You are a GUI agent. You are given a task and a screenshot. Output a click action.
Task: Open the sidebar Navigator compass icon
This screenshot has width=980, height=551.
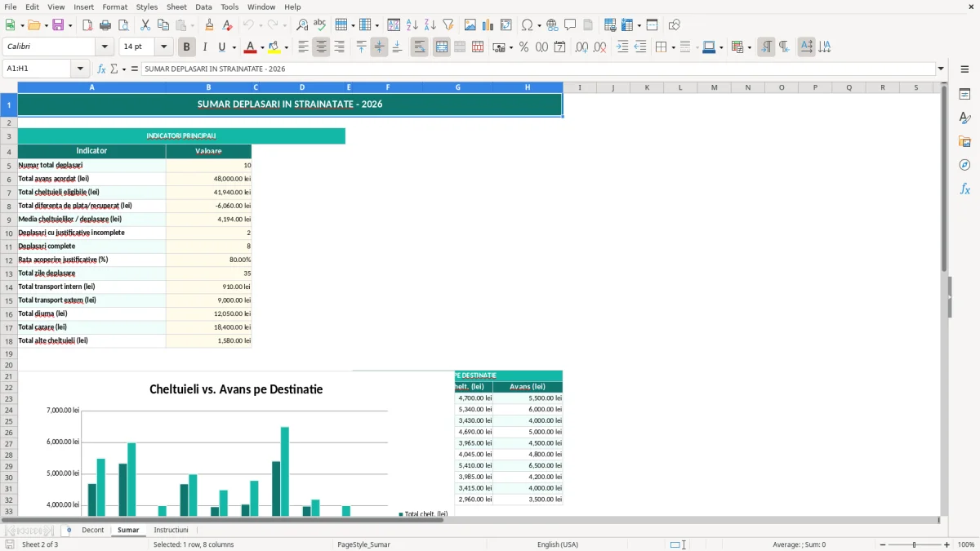(x=964, y=166)
